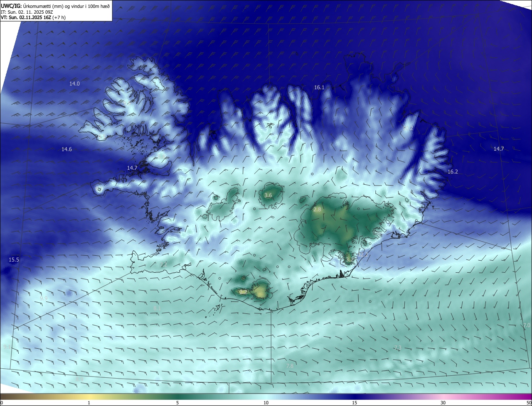Click the 10.2 value label in northeast Iceland
This screenshot has width=532, height=406.
[408, 128]
